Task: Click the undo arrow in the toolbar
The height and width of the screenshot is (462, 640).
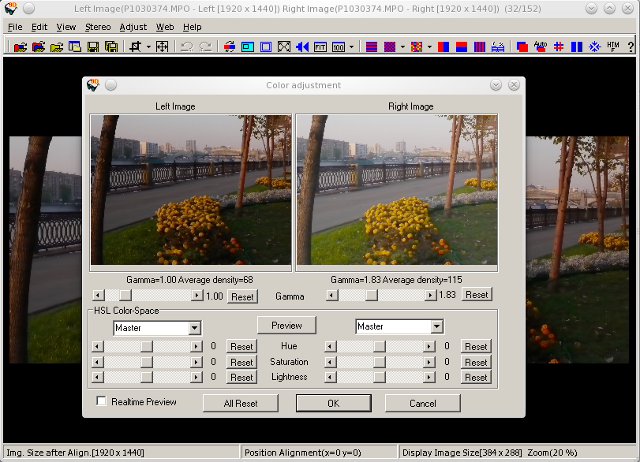Action: [187, 47]
